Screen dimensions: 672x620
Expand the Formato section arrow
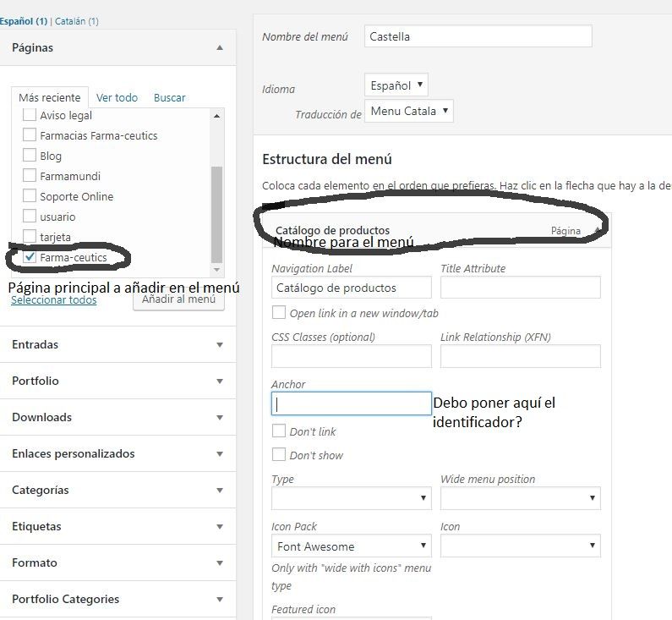(x=220, y=563)
